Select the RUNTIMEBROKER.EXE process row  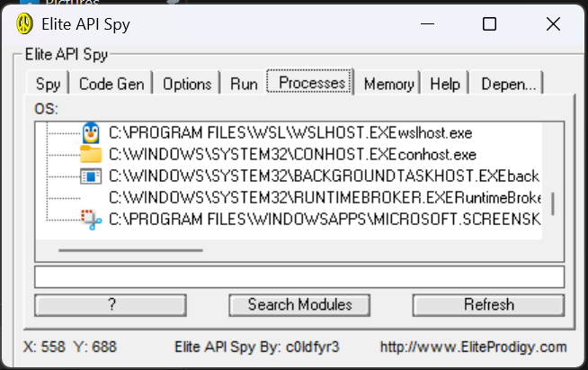(325, 197)
